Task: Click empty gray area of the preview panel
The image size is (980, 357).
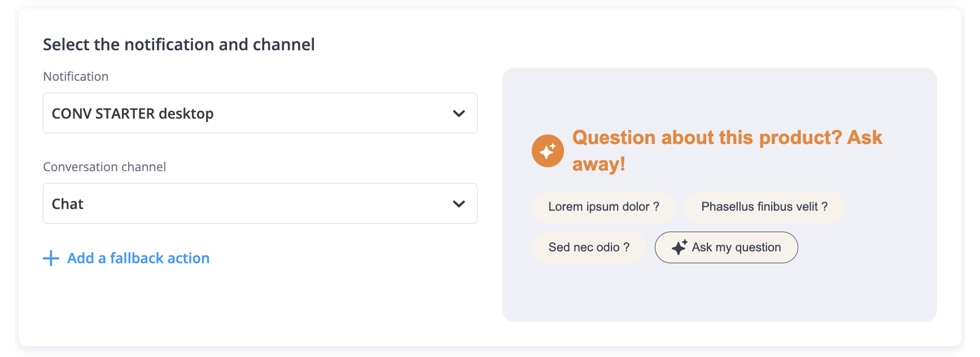Action: click(717, 294)
